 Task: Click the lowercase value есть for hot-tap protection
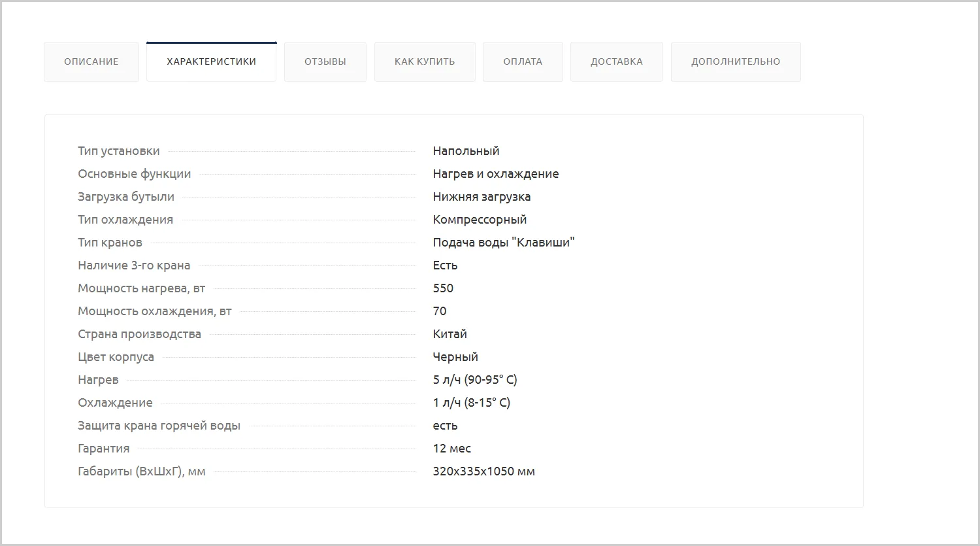(x=445, y=426)
